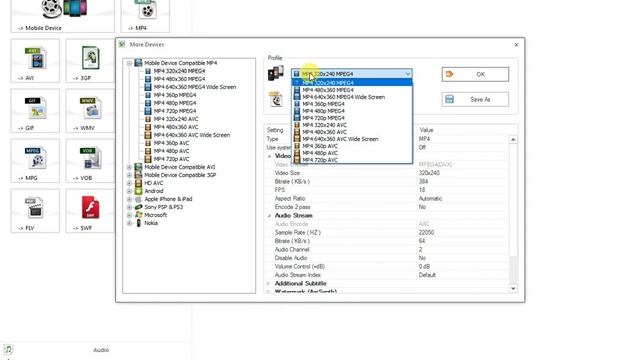The image size is (640, 360).
Task: Click the file settings icon below the profile
Action: point(276,99)
